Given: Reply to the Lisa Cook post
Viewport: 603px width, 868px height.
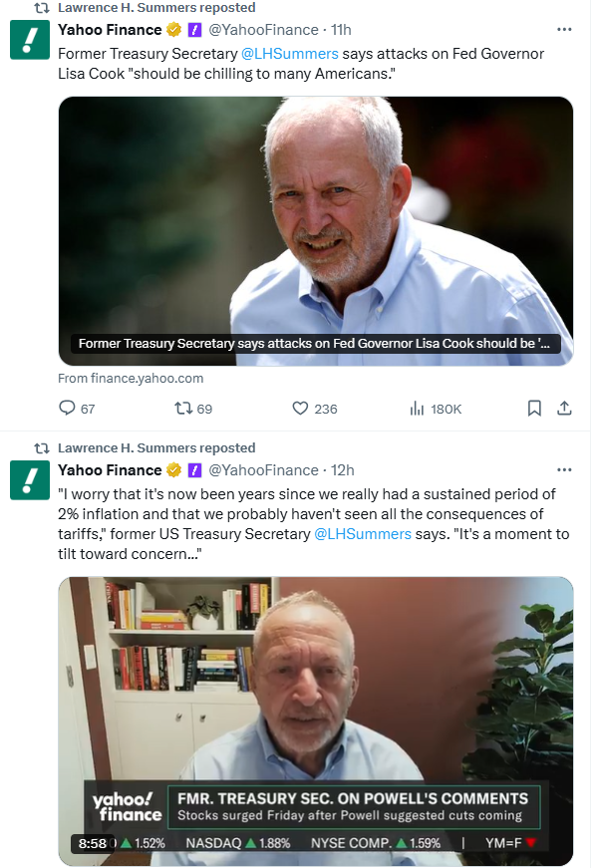Looking at the screenshot, I should tap(68, 409).
